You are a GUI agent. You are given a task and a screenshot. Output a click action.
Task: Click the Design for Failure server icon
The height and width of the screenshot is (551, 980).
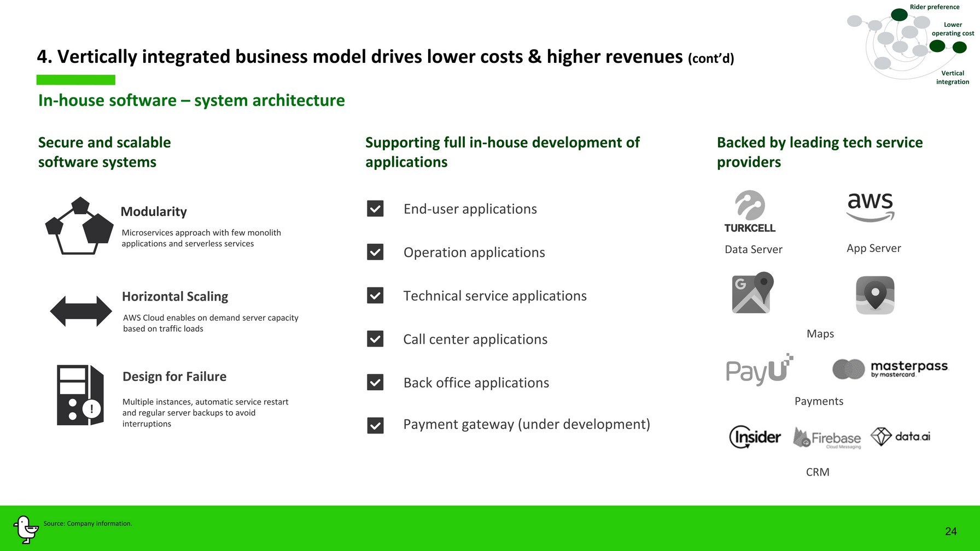click(80, 395)
